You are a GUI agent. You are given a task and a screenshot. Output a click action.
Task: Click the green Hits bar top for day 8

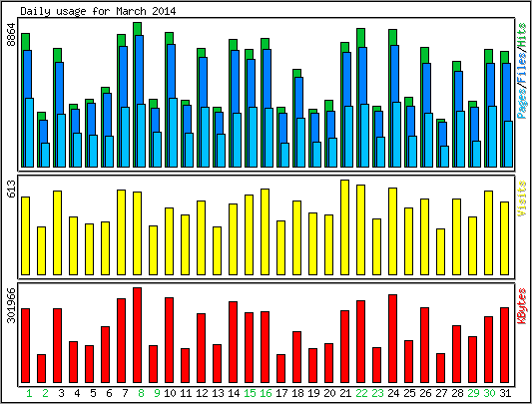pos(138,29)
